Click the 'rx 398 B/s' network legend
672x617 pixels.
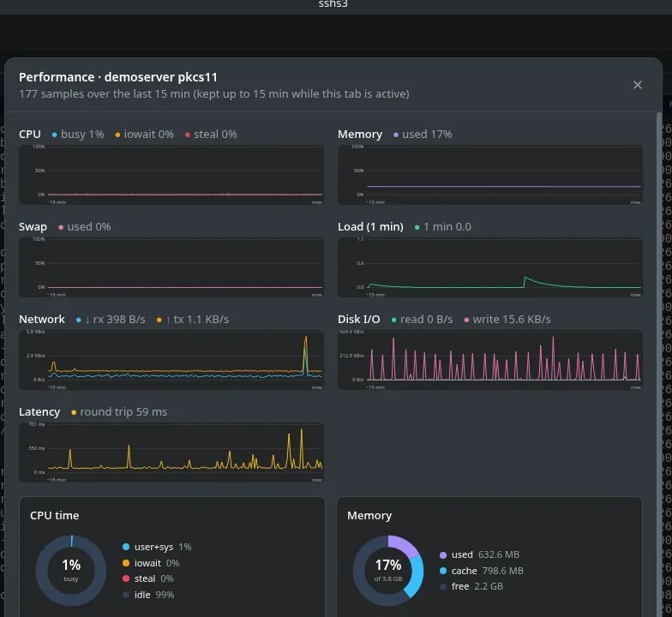[111, 319]
